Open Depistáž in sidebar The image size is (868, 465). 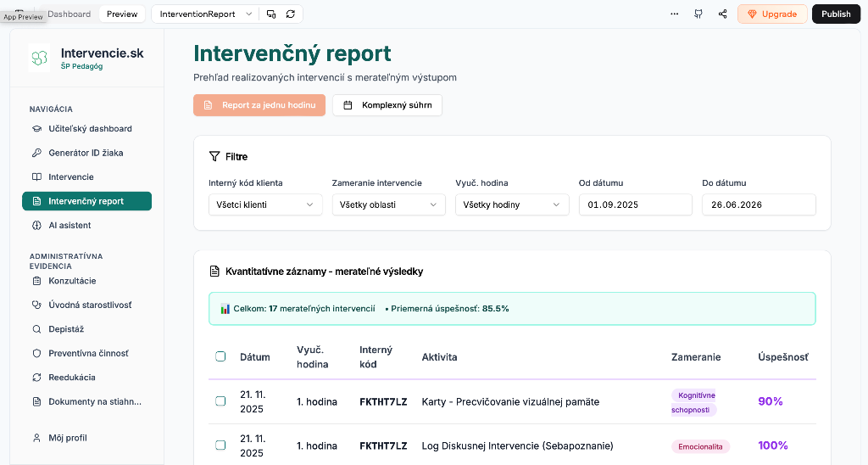click(x=87, y=329)
